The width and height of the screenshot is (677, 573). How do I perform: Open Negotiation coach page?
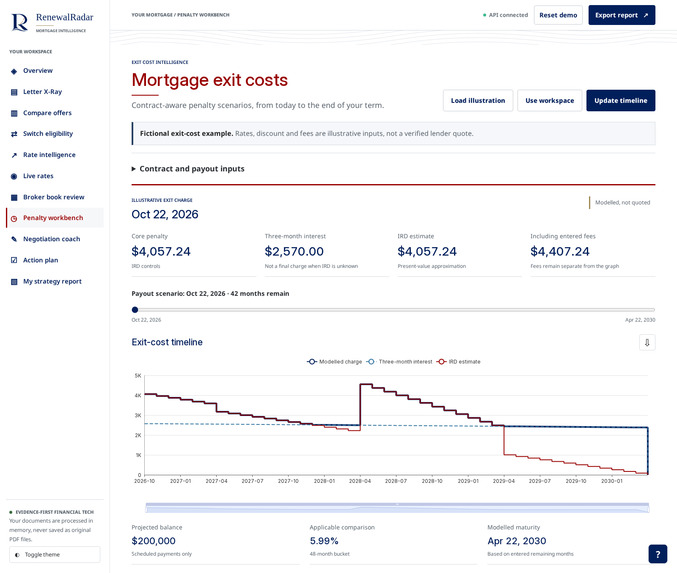coord(55,239)
